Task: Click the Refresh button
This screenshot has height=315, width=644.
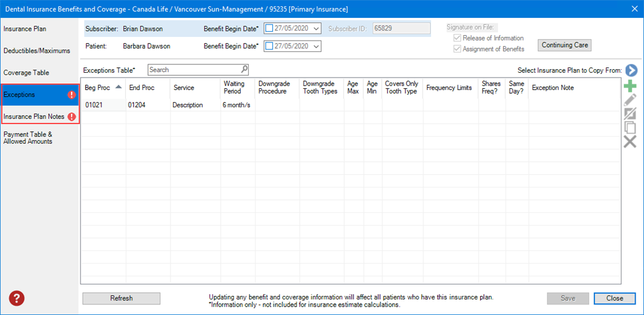Action: point(122,298)
